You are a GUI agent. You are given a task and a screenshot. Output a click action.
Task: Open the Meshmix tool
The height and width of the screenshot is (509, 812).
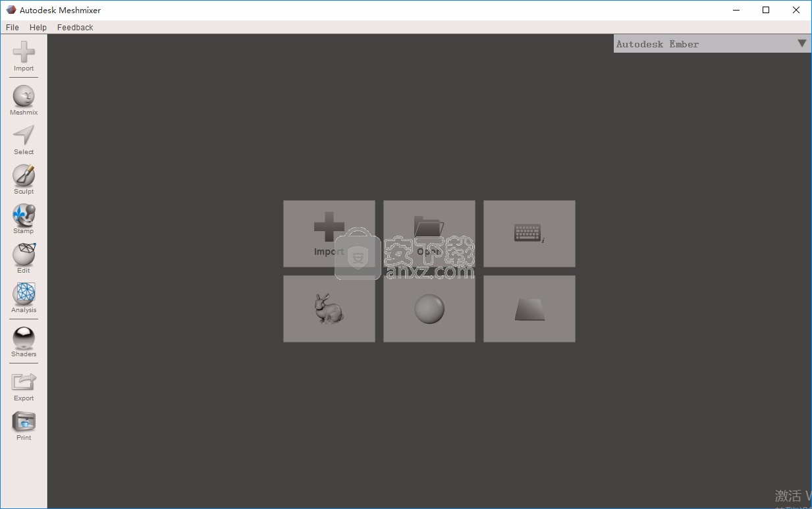click(24, 100)
